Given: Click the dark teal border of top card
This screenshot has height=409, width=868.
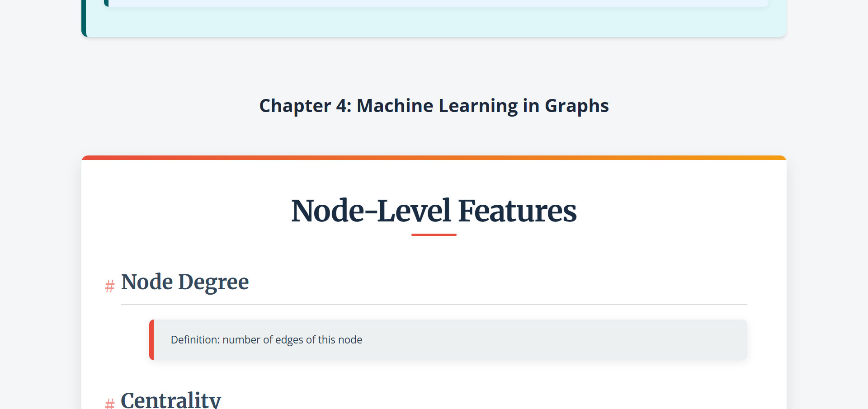Looking at the screenshot, I should [x=84, y=18].
